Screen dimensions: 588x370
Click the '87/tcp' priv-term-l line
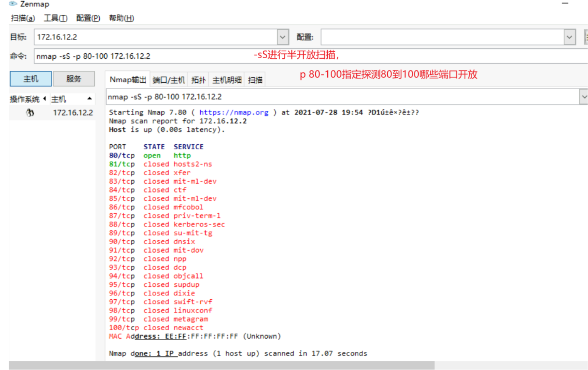(x=165, y=216)
